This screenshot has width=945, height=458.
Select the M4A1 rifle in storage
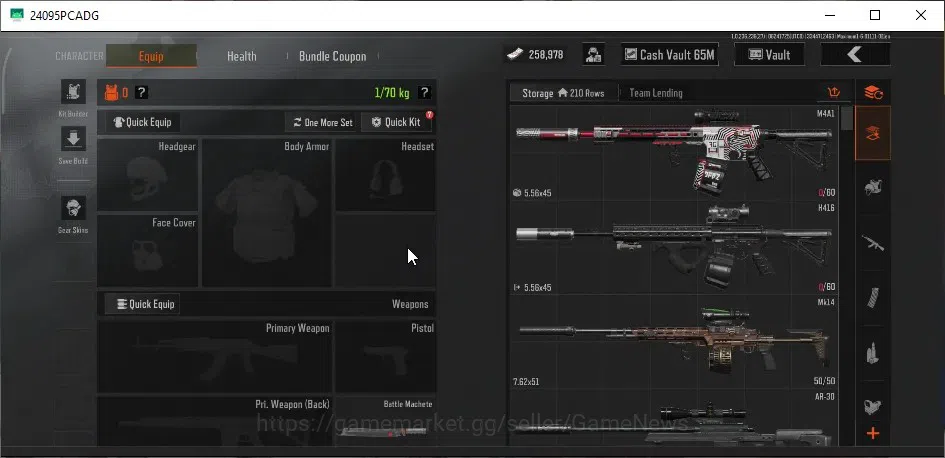(675, 152)
